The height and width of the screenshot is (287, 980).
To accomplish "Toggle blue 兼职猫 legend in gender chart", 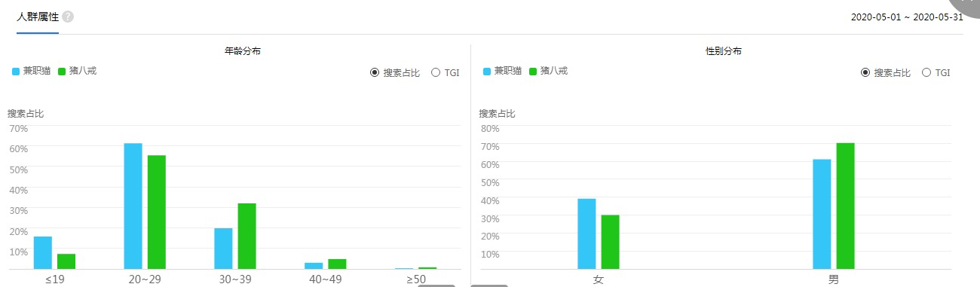I will click(504, 71).
